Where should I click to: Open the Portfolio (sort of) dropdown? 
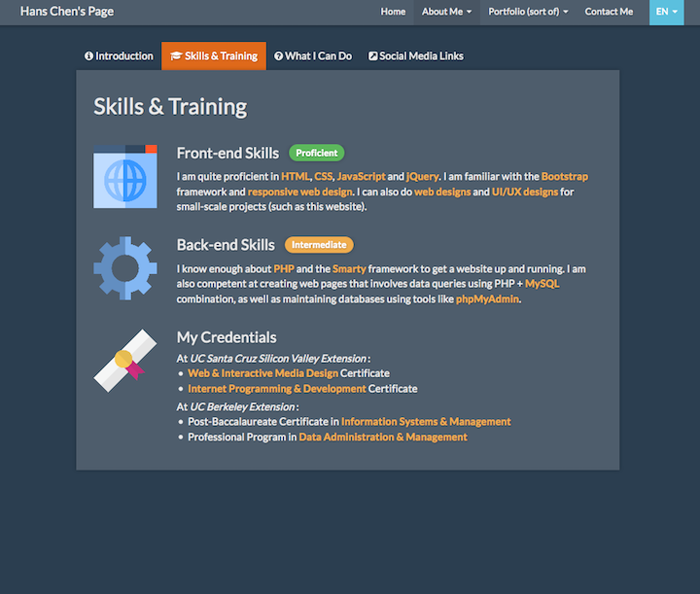(x=529, y=12)
